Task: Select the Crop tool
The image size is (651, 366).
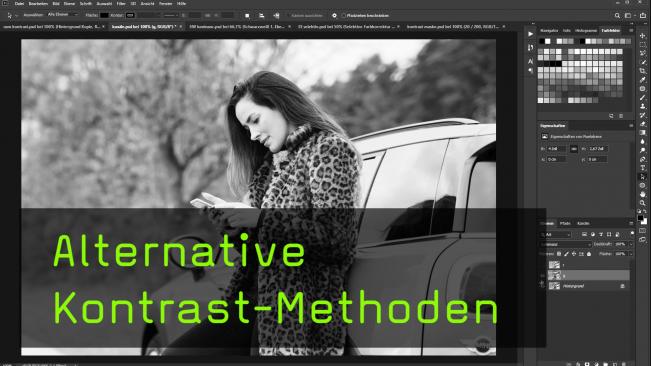Action: [x=643, y=71]
